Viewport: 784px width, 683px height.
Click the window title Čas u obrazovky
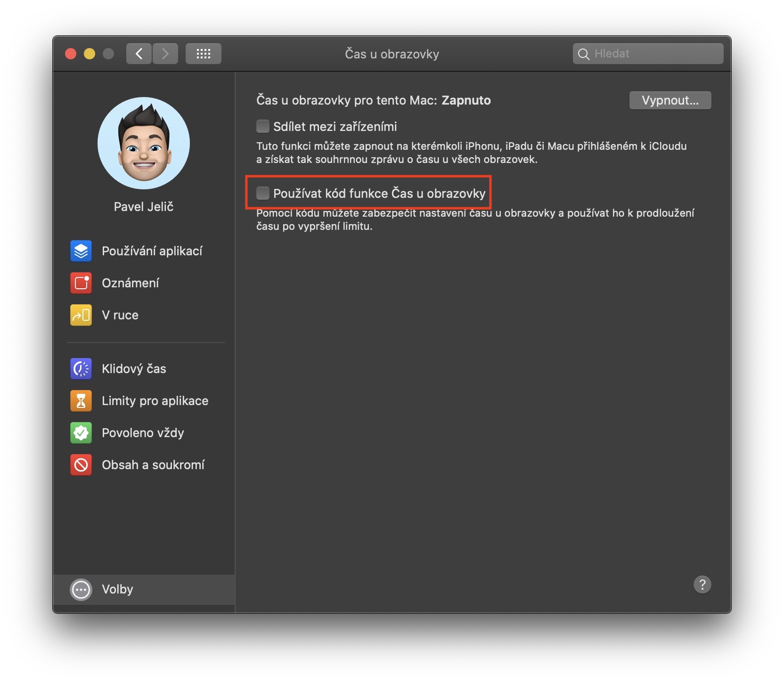pyautogui.click(x=392, y=54)
